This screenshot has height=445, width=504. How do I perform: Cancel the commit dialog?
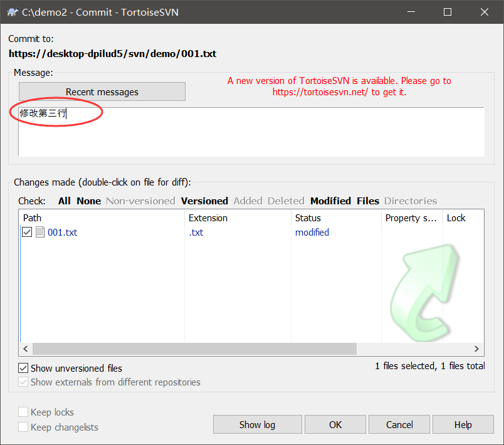pyautogui.click(x=399, y=424)
